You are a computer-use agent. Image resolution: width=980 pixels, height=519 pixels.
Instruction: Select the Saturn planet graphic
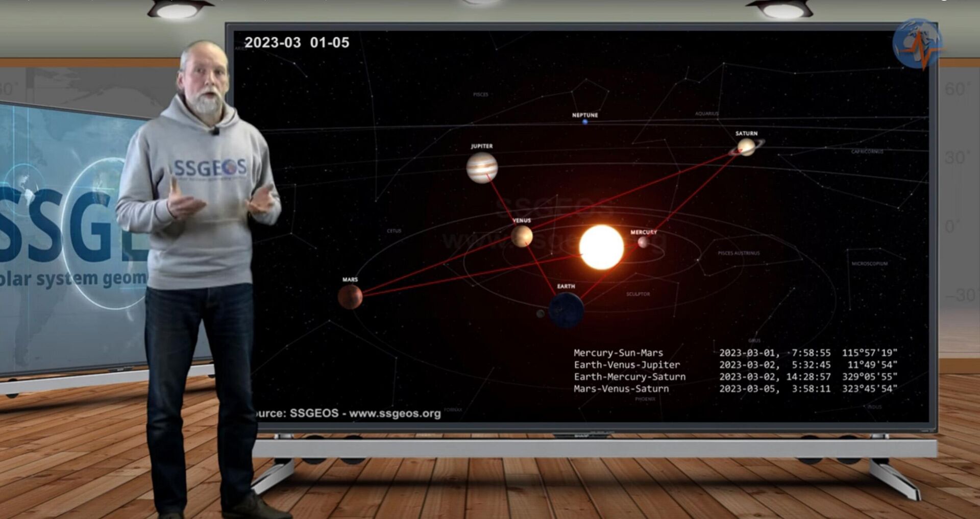point(746,147)
